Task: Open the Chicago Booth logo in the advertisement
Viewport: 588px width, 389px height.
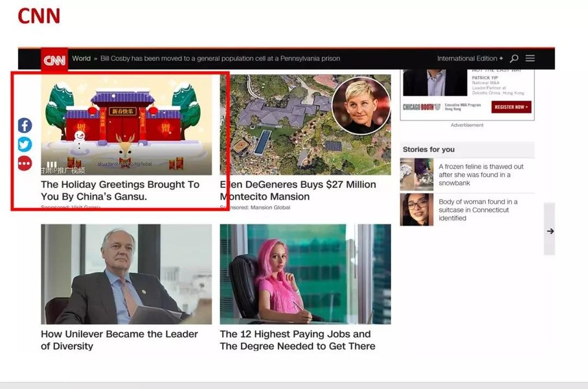Action: tap(422, 107)
